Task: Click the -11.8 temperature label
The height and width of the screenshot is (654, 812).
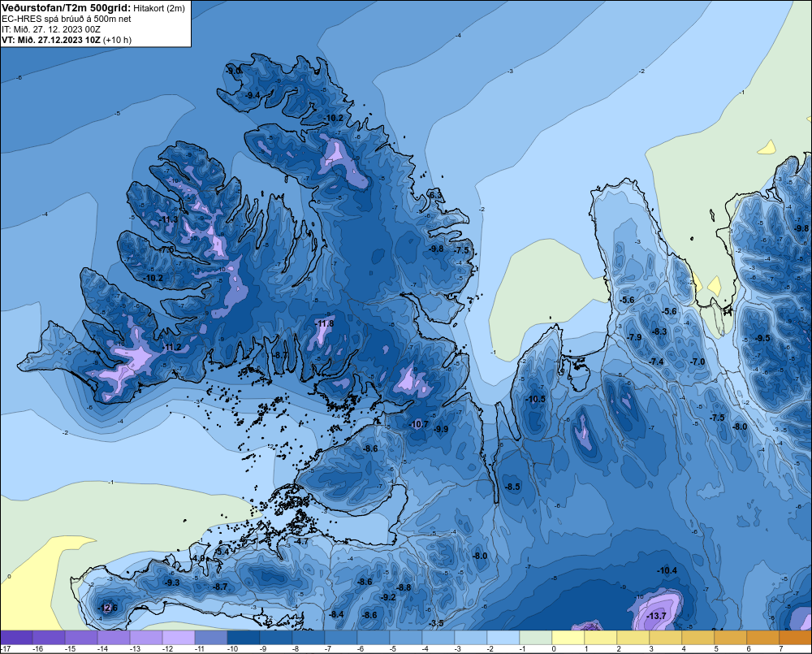Action: click(325, 324)
